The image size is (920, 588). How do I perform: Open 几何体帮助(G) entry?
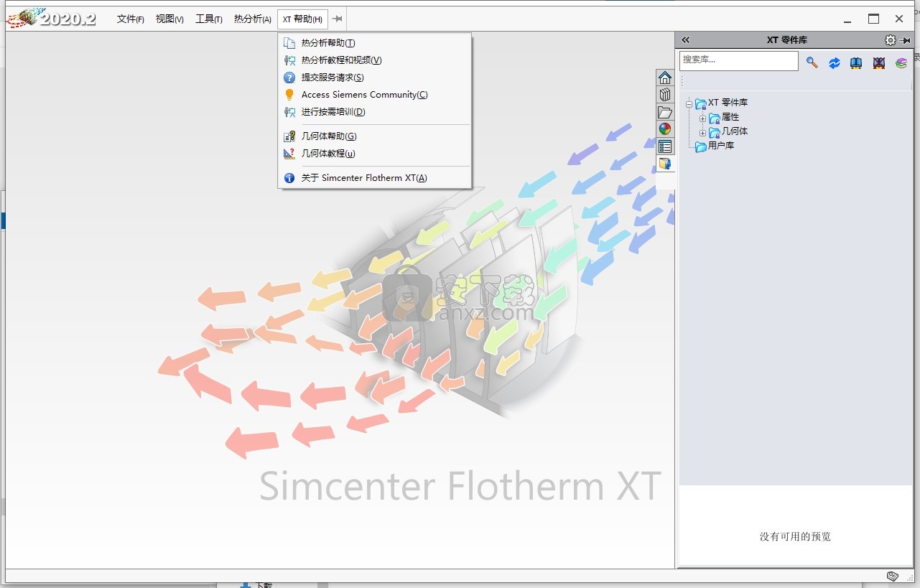(x=374, y=136)
